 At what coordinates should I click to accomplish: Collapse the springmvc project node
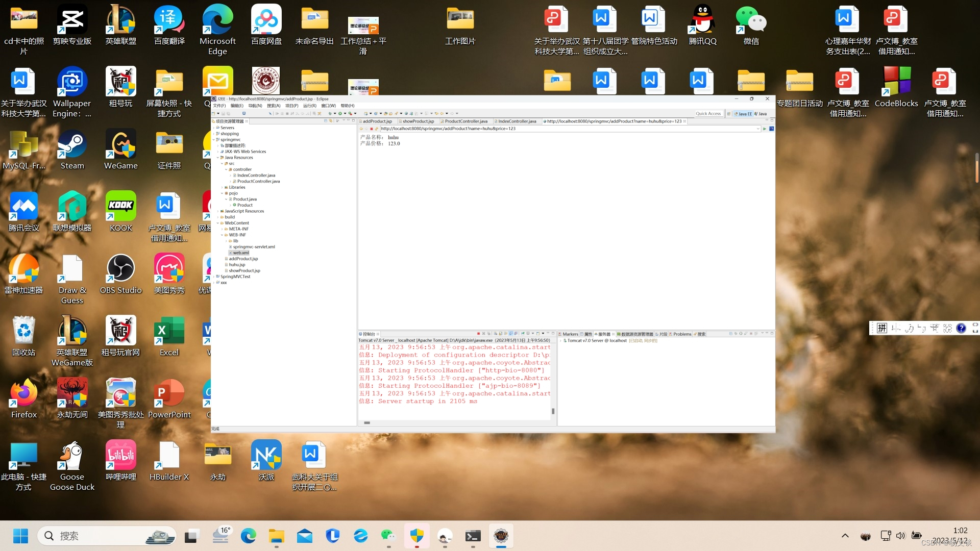(x=213, y=140)
